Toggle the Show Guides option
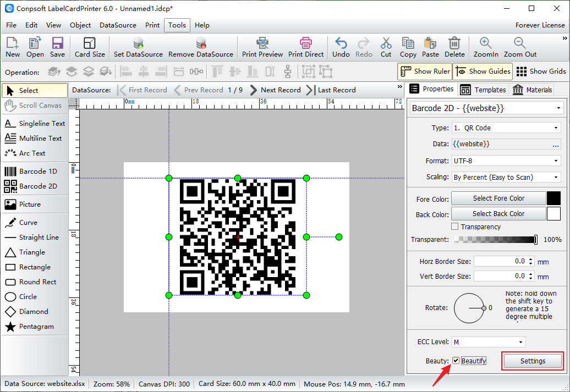The height and width of the screenshot is (392, 570). point(483,71)
